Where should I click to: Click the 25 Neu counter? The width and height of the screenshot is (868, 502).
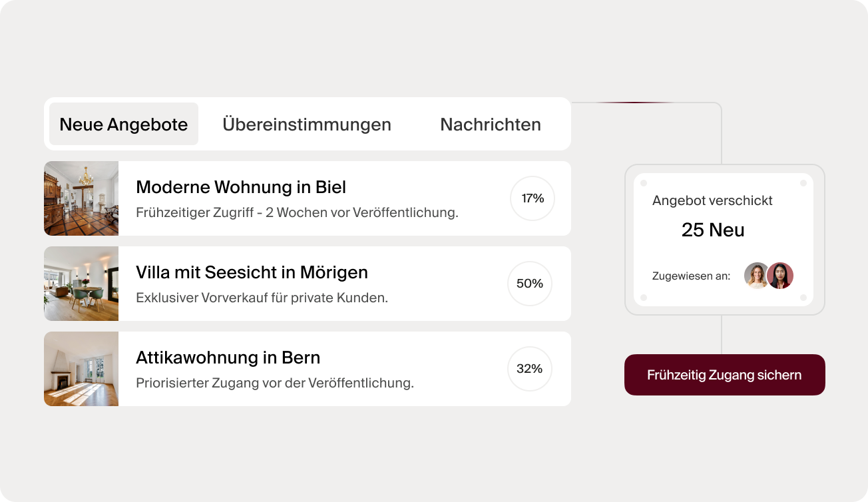pos(713,230)
